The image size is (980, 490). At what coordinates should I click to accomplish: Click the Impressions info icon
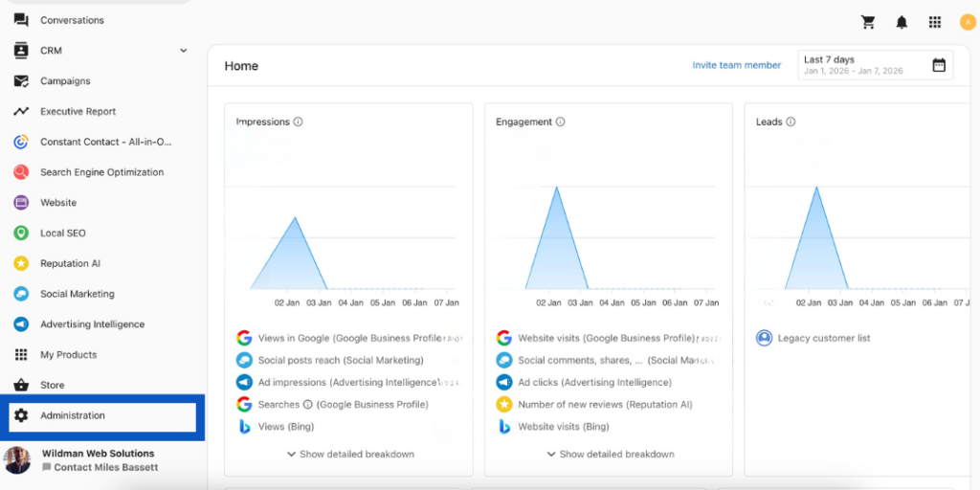tap(299, 122)
